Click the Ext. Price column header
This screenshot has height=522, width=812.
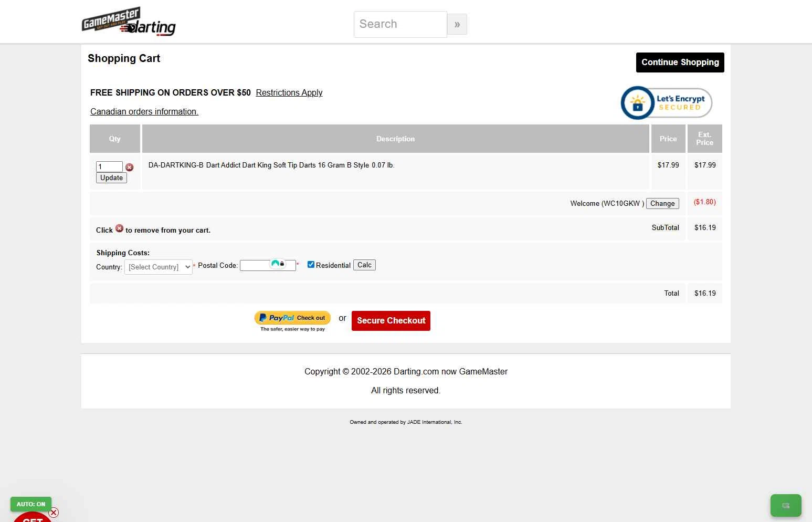[705, 139]
